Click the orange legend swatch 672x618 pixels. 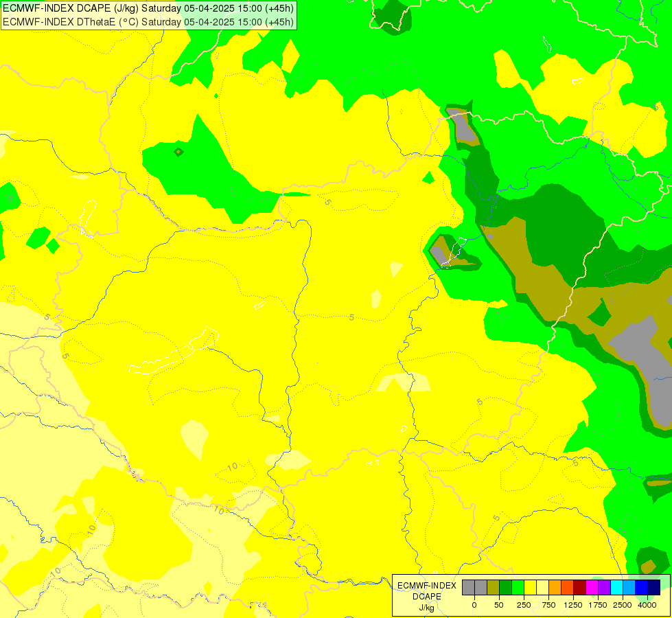[x=555, y=588]
